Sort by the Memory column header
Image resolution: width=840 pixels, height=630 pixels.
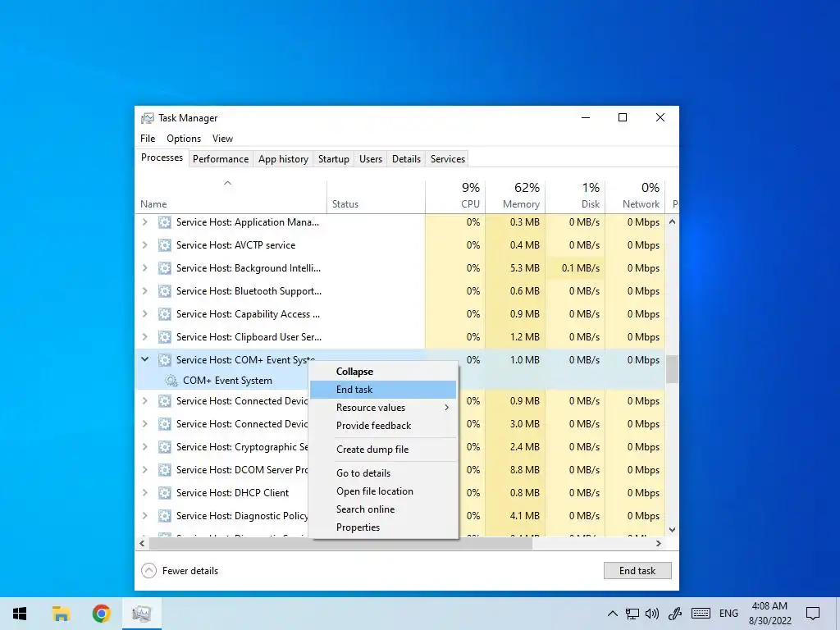click(515, 196)
